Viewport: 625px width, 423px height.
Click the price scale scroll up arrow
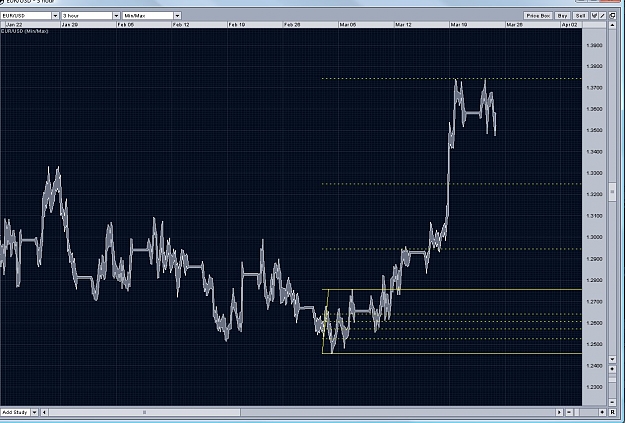[x=612, y=25]
